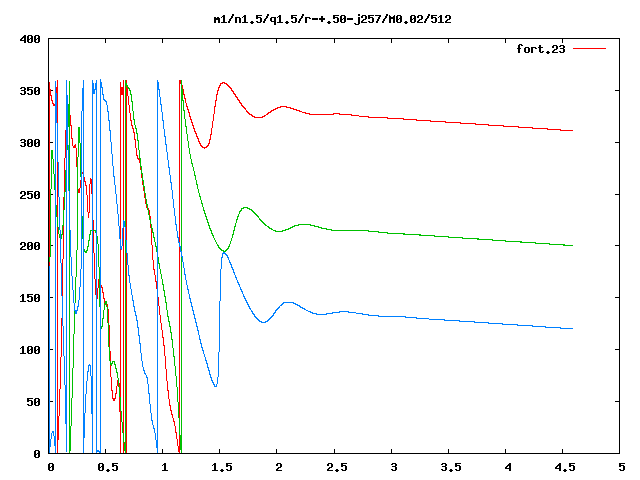Click the plot title m1/n1.5/q1.5/r-+.50-j257/M0.02/512
The width and height of the screenshot is (640, 480).
coord(332,19)
